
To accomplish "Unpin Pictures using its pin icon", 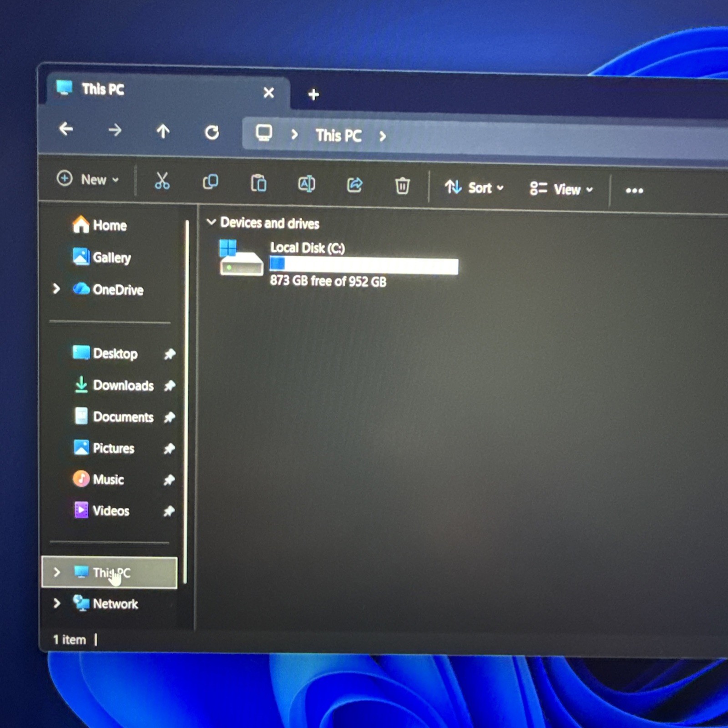I will click(169, 449).
